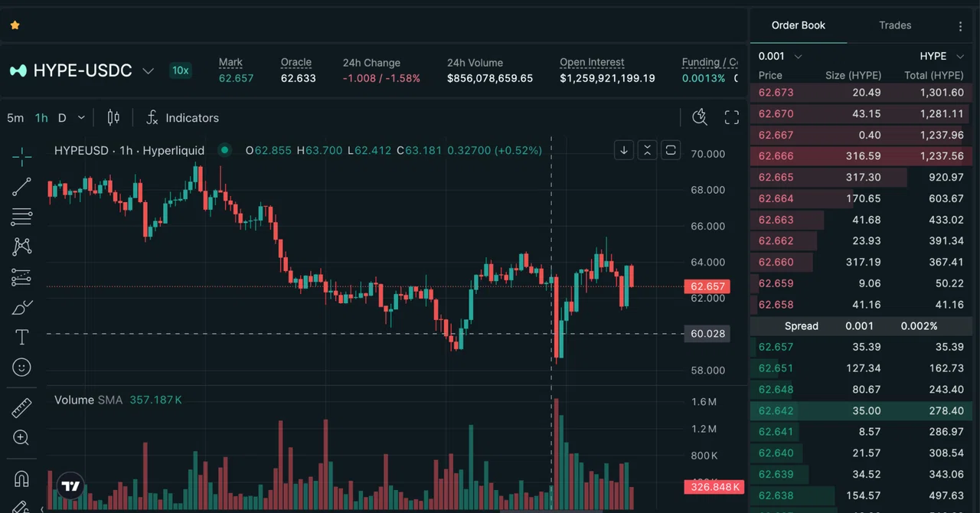Switch to the Order Book tab
This screenshot has height=513, width=980.
click(x=799, y=25)
